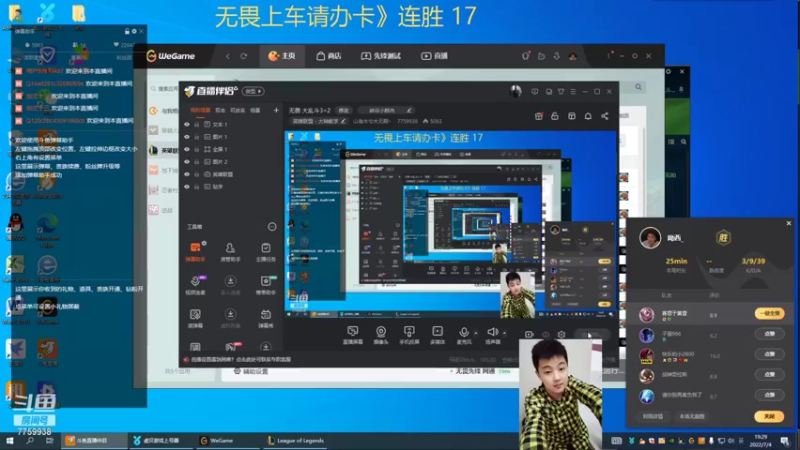
Task: Toggle visibility of 图片 1 layer
Action: pos(187,137)
